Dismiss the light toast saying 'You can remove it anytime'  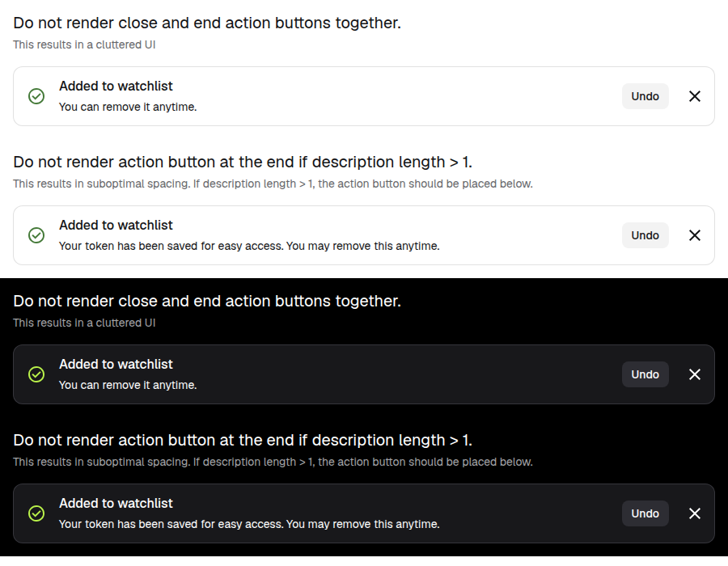tap(695, 96)
